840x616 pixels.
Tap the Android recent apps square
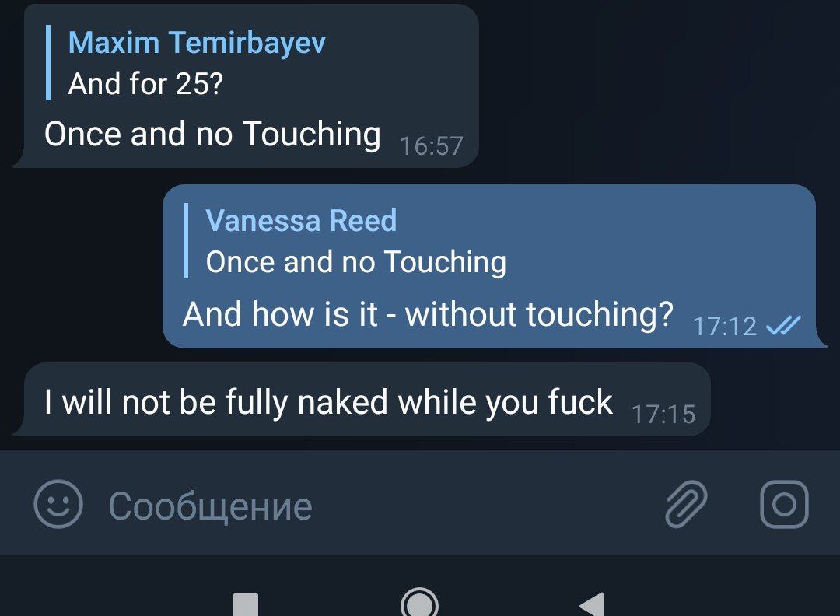[246, 605]
